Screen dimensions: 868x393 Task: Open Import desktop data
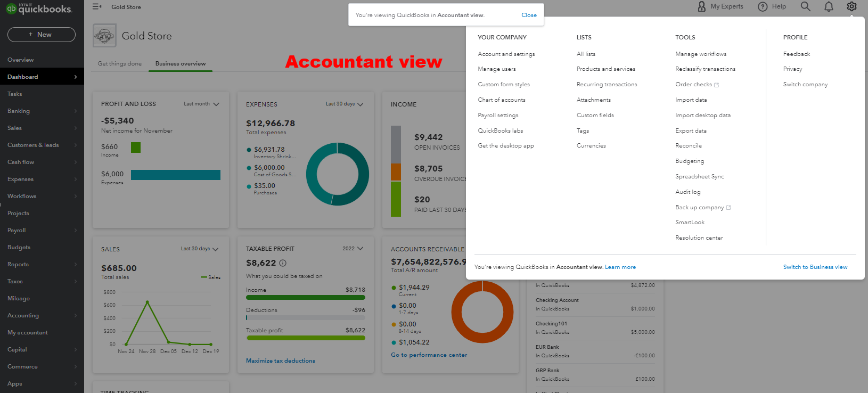[703, 116]
